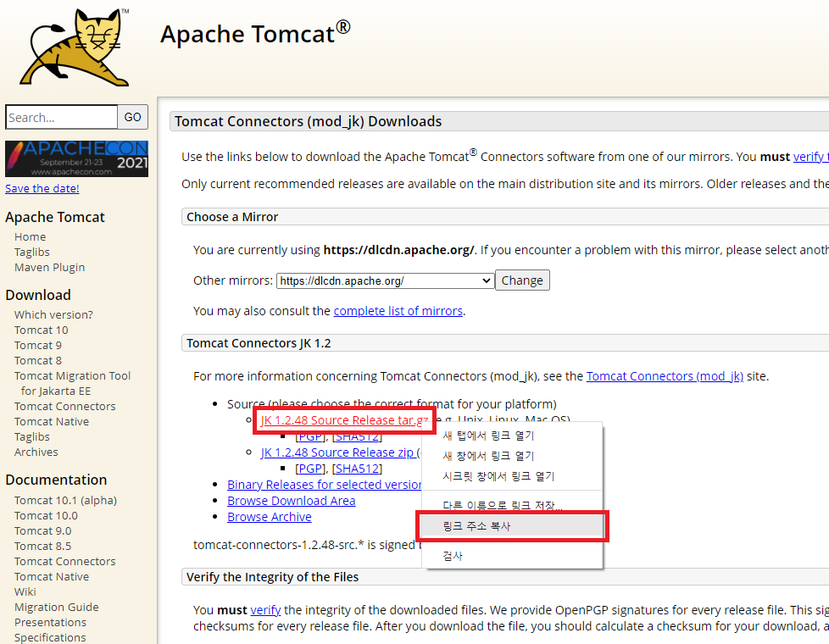Screen dimensions: 829x644
Task: Click JK 1.2.48 Source Release zip link
Action: click(337, 452)
